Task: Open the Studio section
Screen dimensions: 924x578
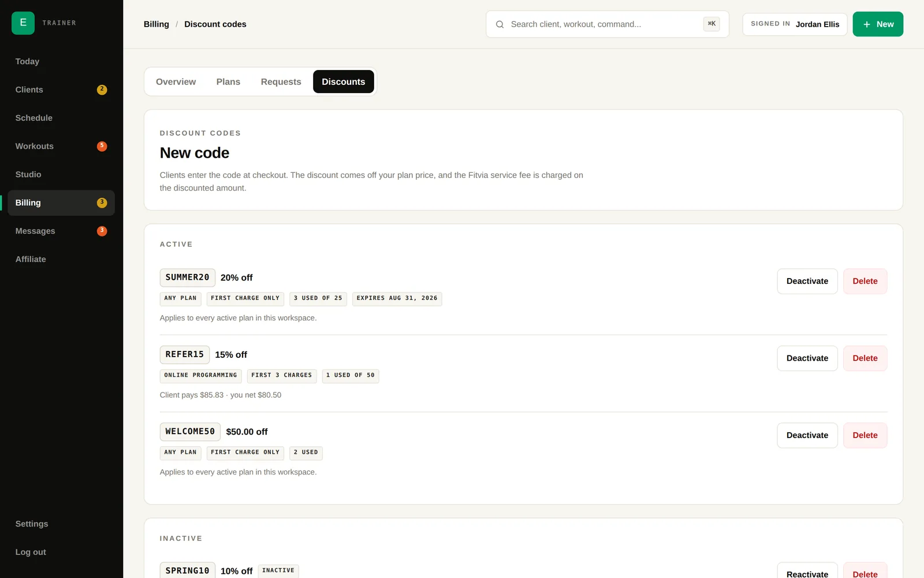Action: click(61, 175)
